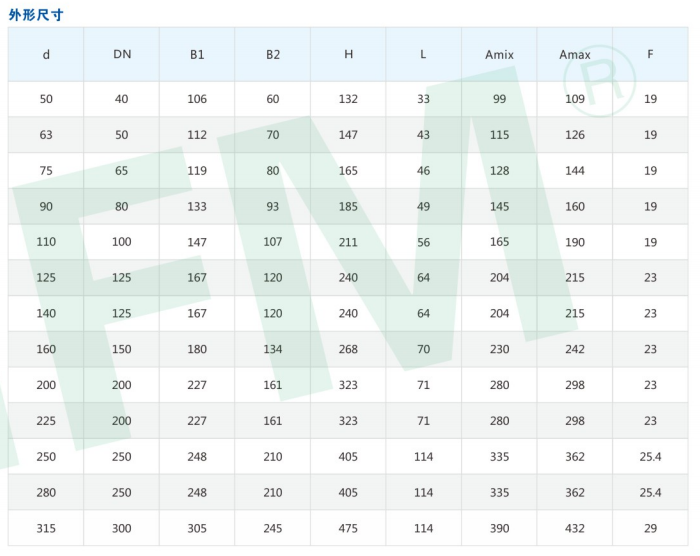Screen dimensions: 700x556
Task: Click the L column header
Action: click(x=423, y=54)
